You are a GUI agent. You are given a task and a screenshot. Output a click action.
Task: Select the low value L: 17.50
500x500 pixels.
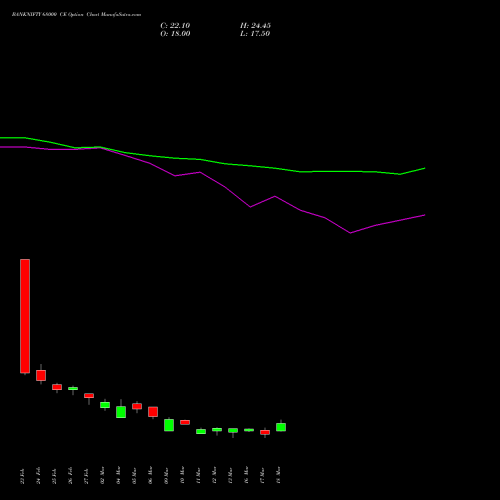click(255, 34)
